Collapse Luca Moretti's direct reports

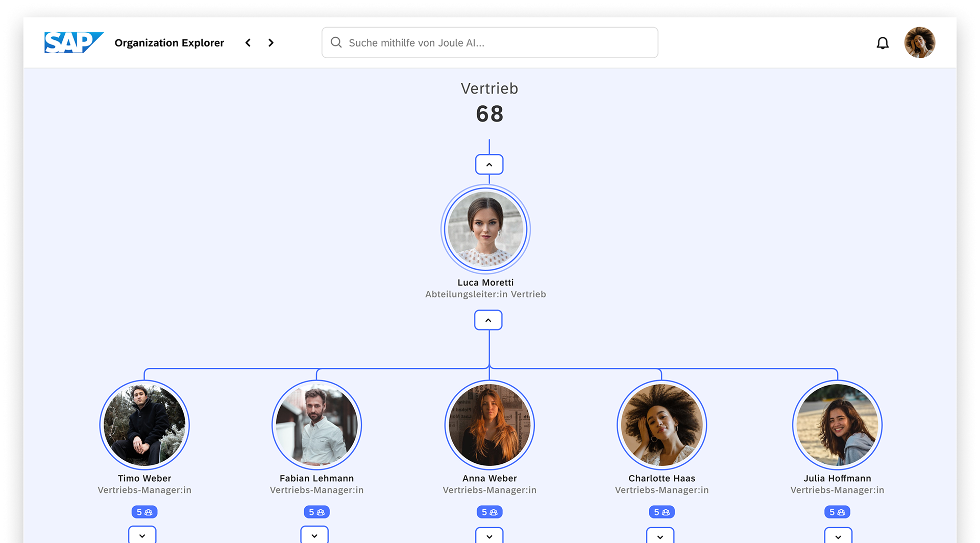tap(488, 320)
